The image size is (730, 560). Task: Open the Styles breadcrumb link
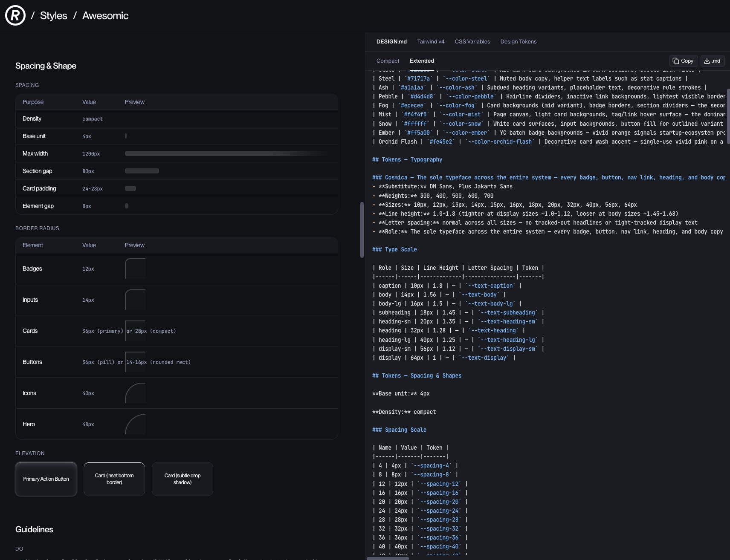(54, 16)
